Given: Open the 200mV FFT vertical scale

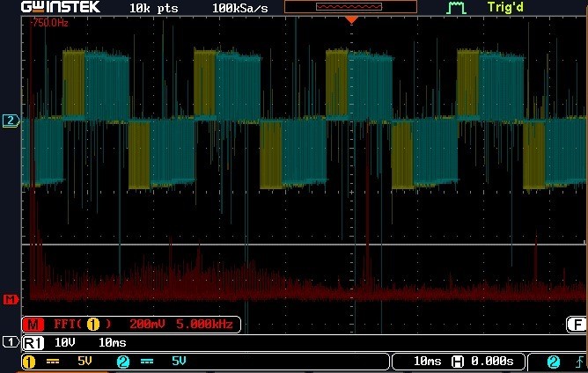Looking at the screenshot, I should point(147,324).
